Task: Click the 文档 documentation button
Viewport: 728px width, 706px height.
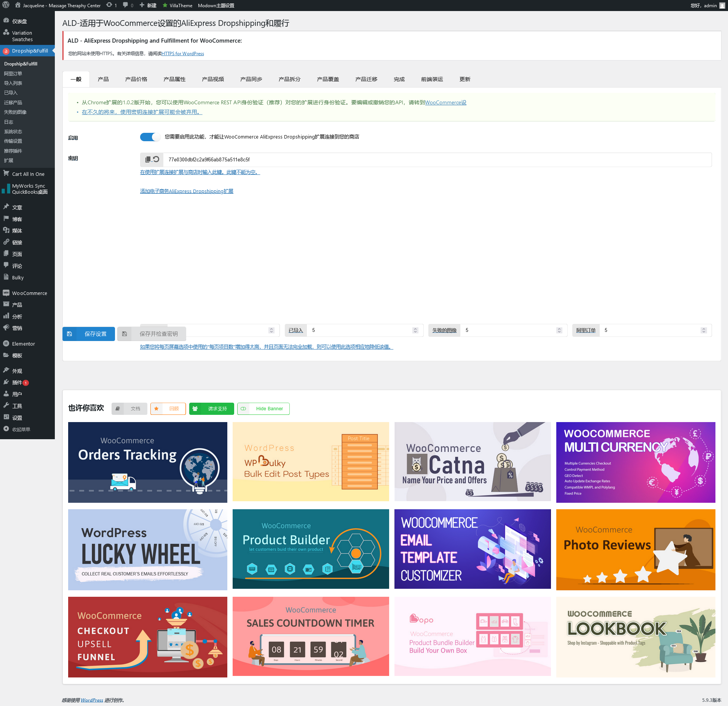Action: coord(129,409)
